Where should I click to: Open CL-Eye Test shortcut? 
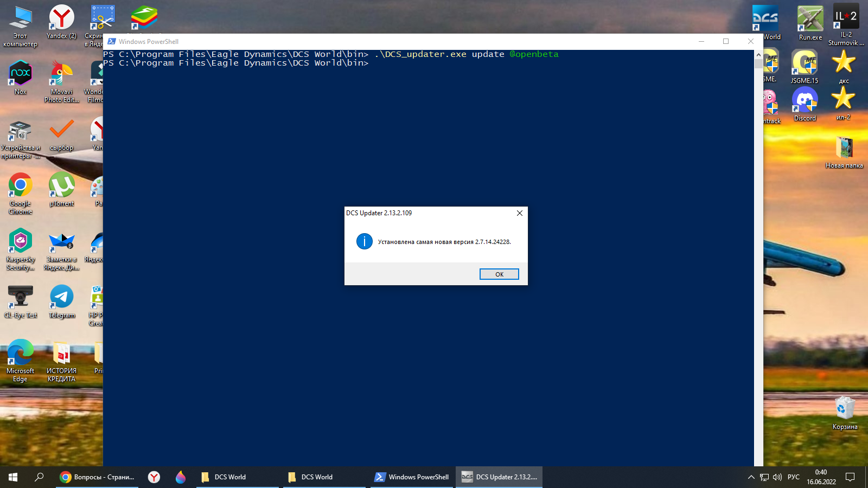pyautogui.click(x=21, y=301)
